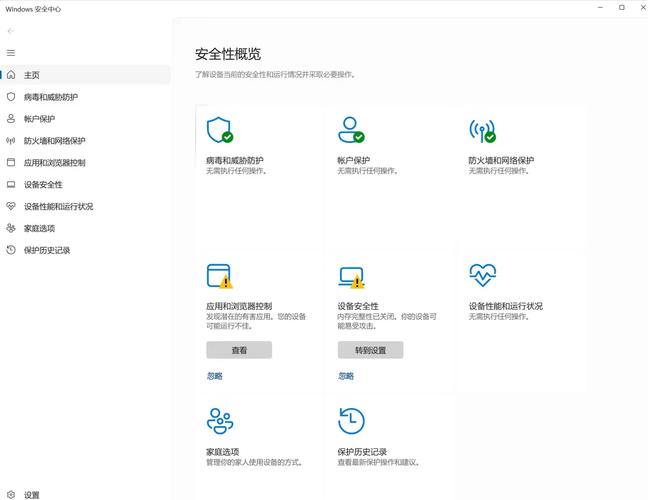Click the family icon beside 家庭选项 in sidebar
Image resolution: width=648 pixels, height=500 pixels.
[11, 228]
